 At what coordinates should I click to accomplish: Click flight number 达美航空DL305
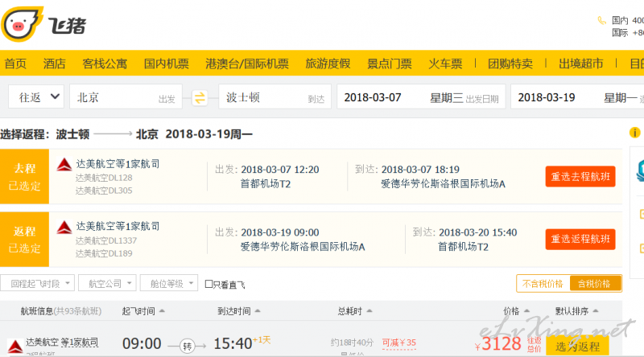tap(104, 191)
